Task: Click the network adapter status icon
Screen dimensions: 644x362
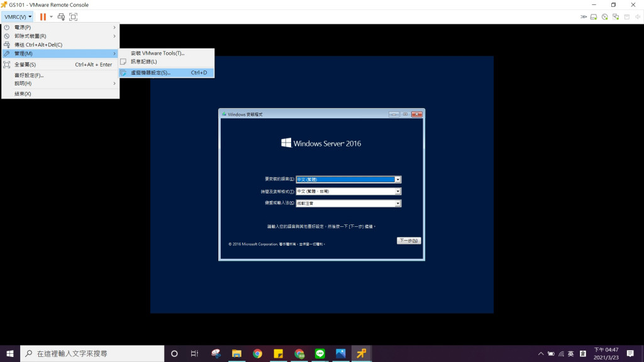Action: pos(616,17)
